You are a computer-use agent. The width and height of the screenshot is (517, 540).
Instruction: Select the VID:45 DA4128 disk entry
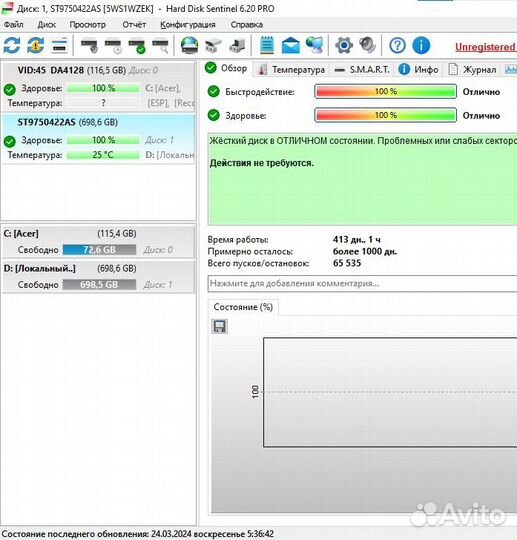pyautogui.click(x=99, y=86)
